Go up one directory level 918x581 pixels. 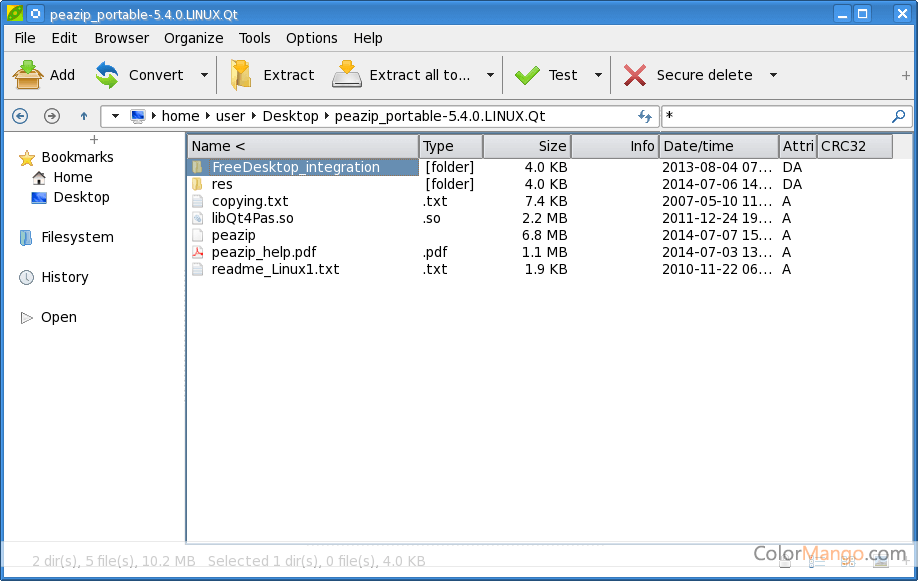pos(84,116)
